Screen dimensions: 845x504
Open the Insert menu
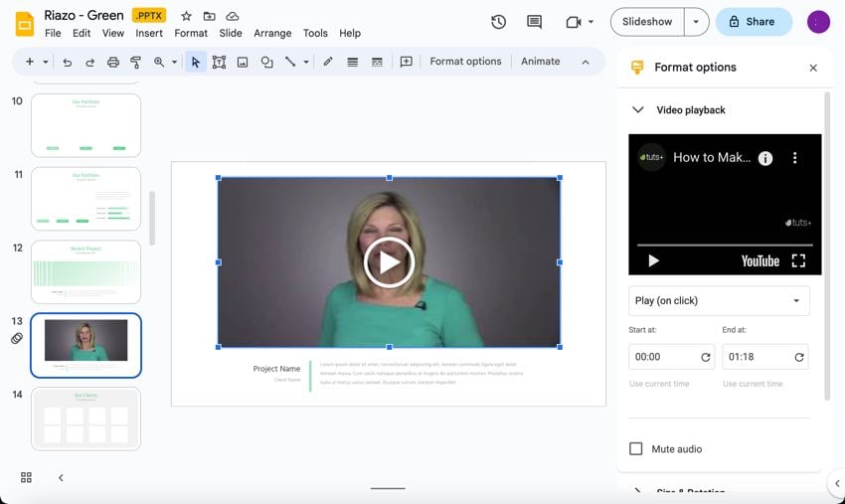coord(149,33)
